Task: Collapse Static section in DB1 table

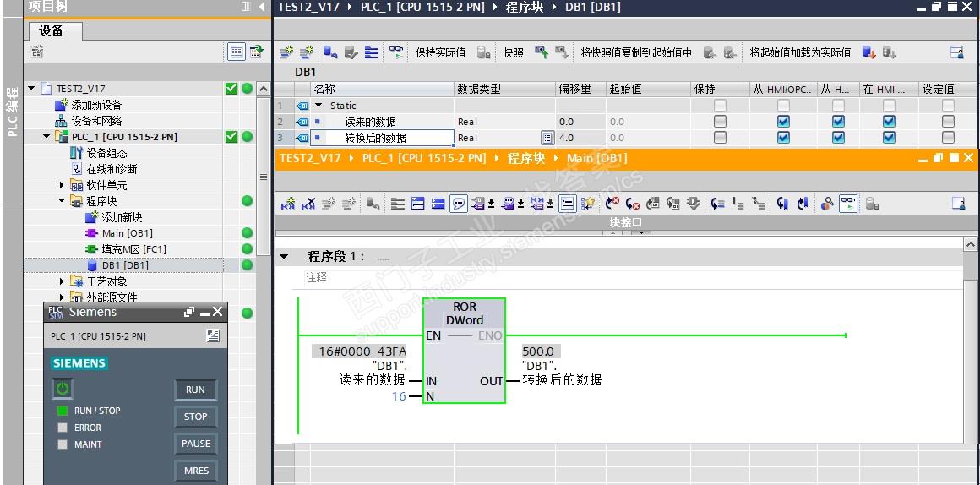Action: [319, 105]
